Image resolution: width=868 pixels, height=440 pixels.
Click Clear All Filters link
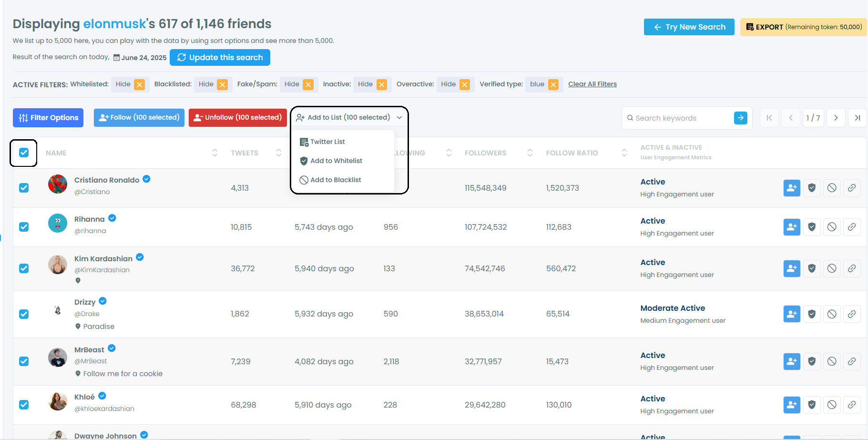coord(592,84)
